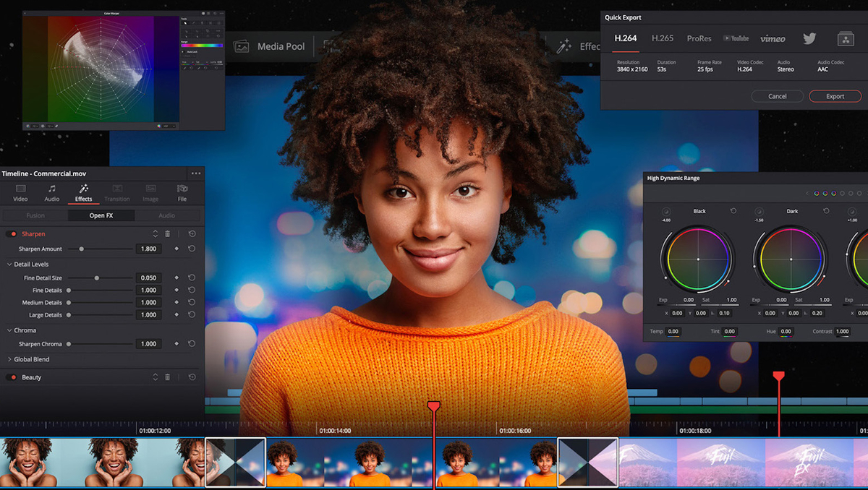Viewport: 868px width, 490px height.
Task: Select the first cross-dissolve transition on timeline
Action: click(x=236, y=463)
